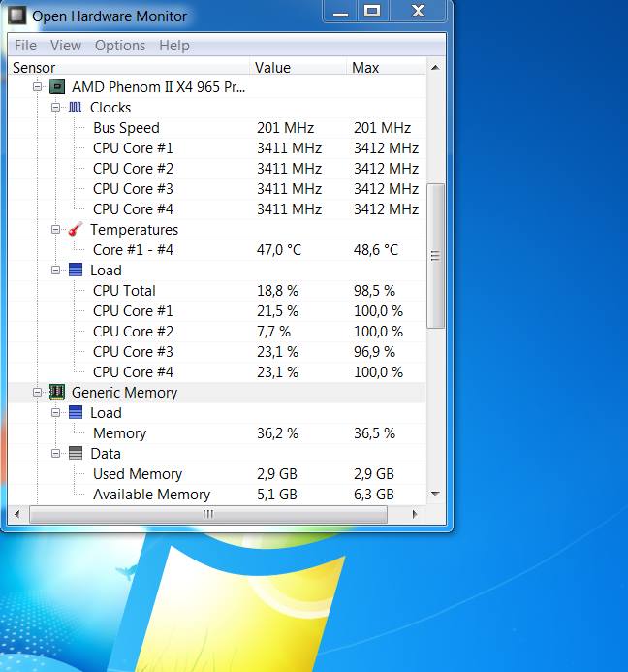Select CPU Core #2 under Clocks

coord(217,169)
